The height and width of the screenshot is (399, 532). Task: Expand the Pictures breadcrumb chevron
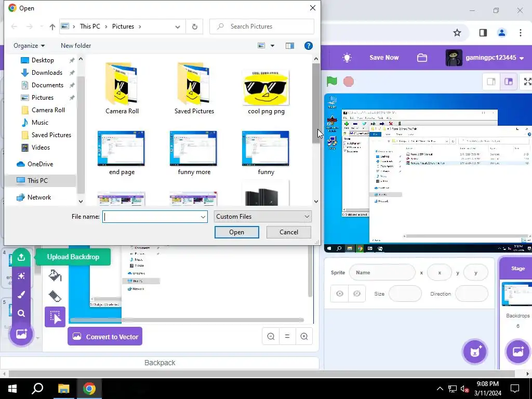point(140,26)
